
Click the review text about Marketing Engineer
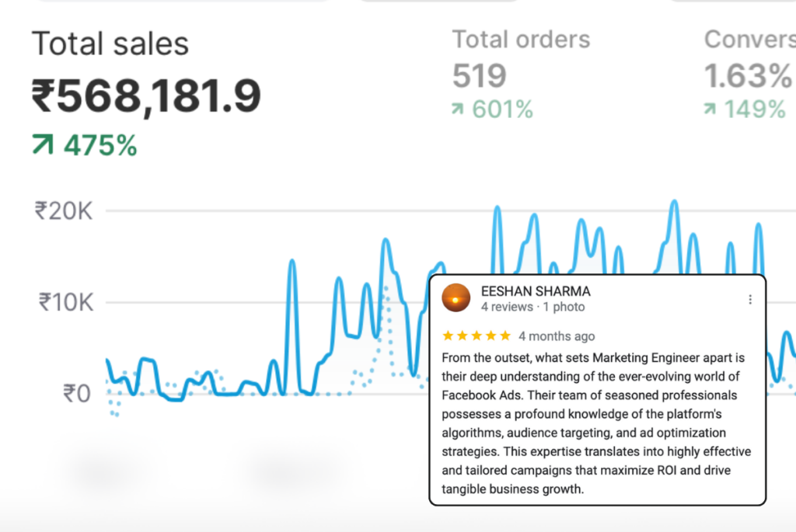pyautogui.click(x=595, y=423)
